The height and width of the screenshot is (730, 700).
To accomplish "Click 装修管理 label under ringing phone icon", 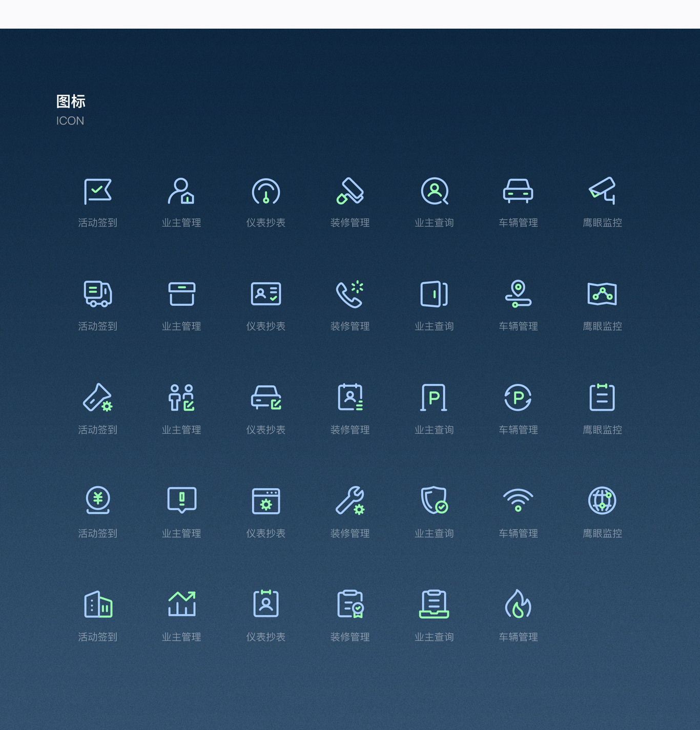I will pos(350,326).
